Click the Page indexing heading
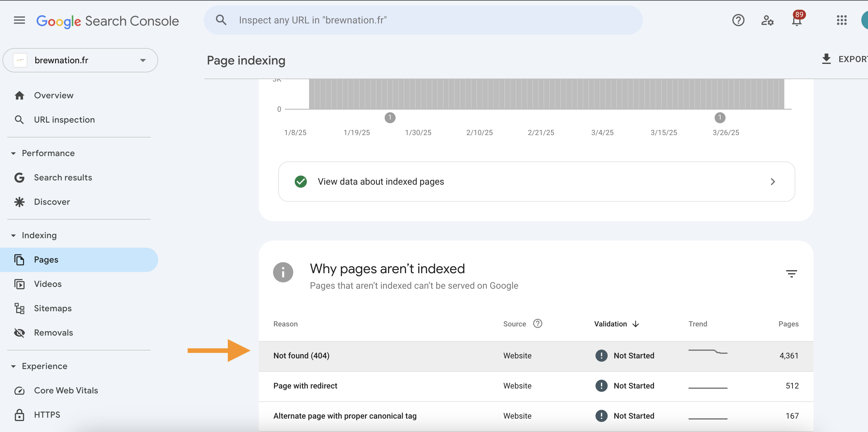Viewport: 868px width, 432px height. pyautogui.click(x=246, y=60)
